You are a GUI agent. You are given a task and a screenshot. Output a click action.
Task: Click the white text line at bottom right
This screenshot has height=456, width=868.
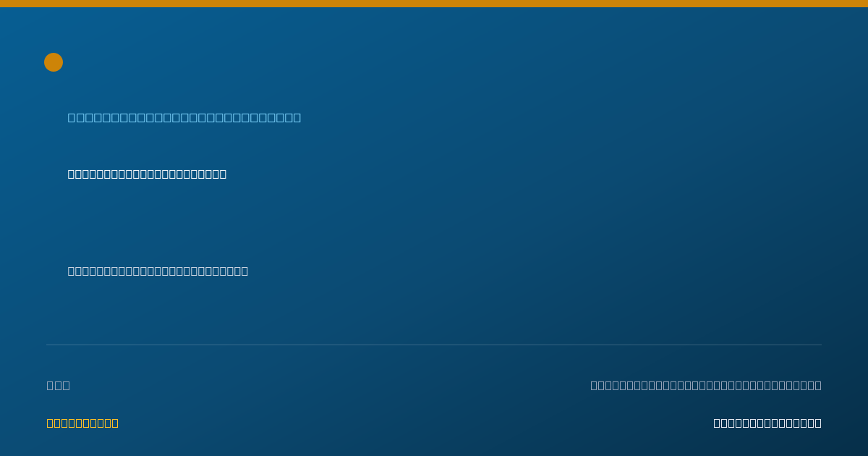pos(767,423)
